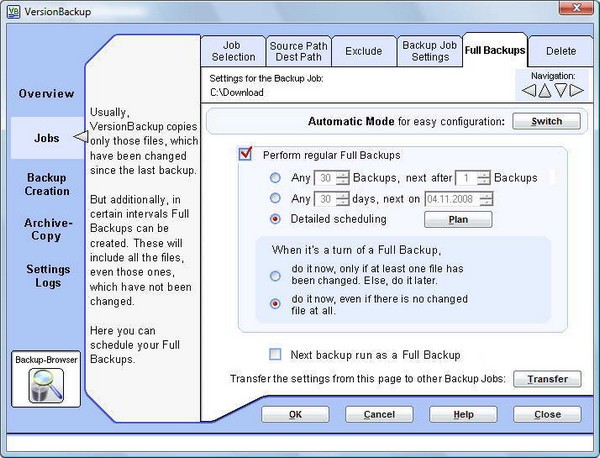This screenshot has height=458, width=600.
Task: Enable Next backup run as Full Backup
Action: click(x=275, y=355)
